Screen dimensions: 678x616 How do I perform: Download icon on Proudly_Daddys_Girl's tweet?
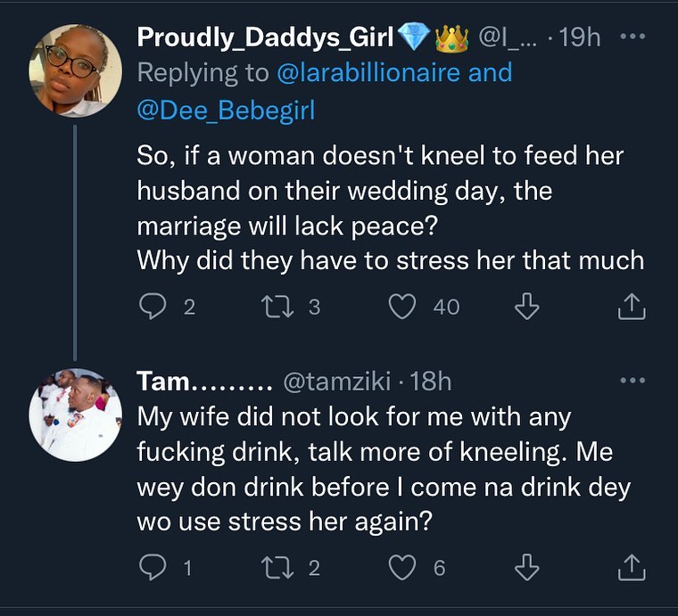pos(527,307)
